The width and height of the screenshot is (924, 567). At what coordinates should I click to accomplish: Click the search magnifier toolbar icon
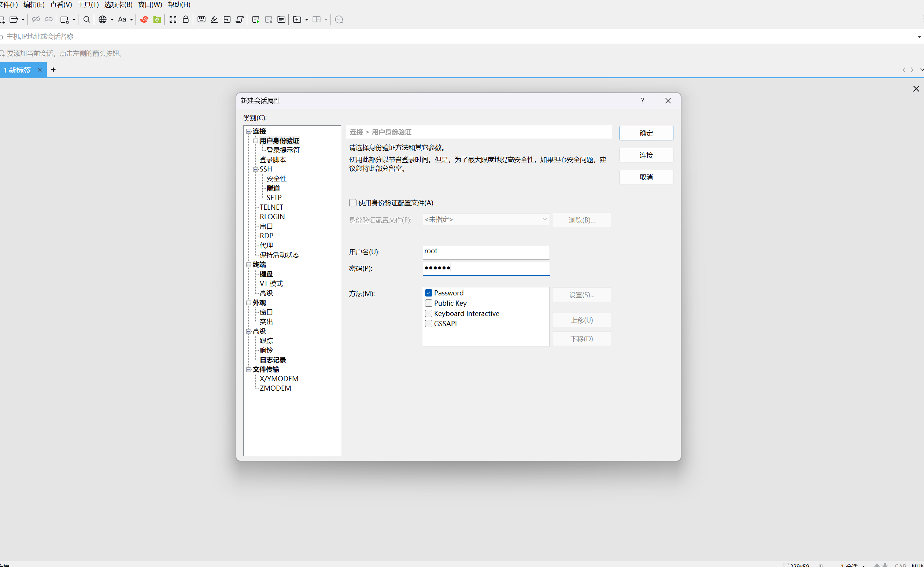coord(86,19)
